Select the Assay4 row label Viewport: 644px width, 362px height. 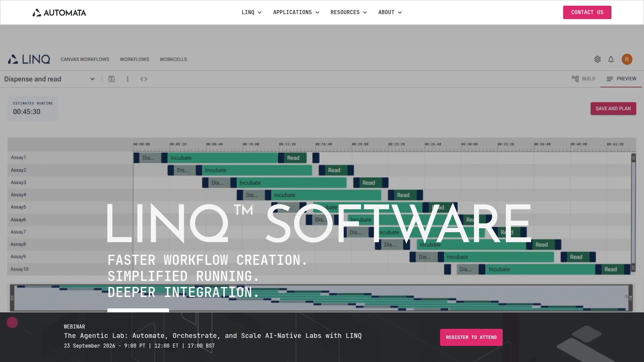(18, 195)
